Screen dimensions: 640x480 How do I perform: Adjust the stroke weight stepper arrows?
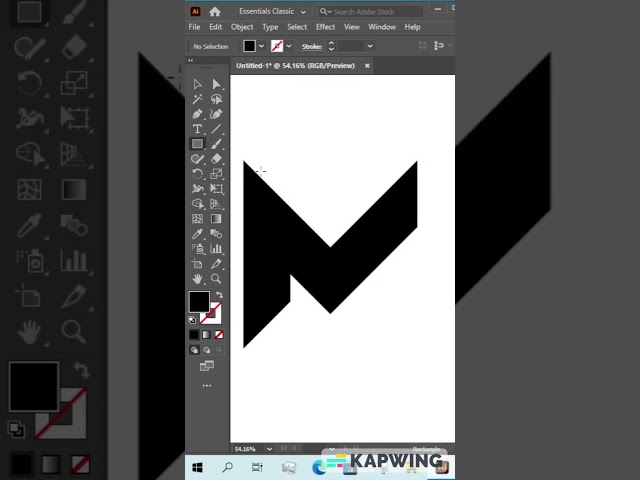click(331, 46)
